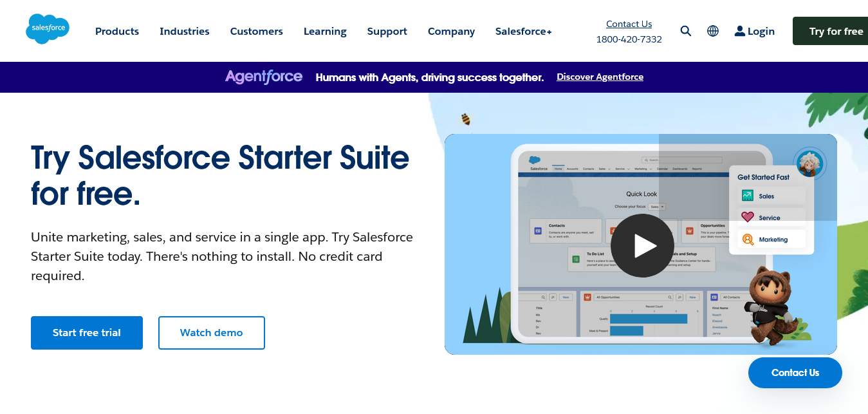Click the Login link
Image resolution: width=868 pixels, height=414 pixels.
(x=761, y=31)
